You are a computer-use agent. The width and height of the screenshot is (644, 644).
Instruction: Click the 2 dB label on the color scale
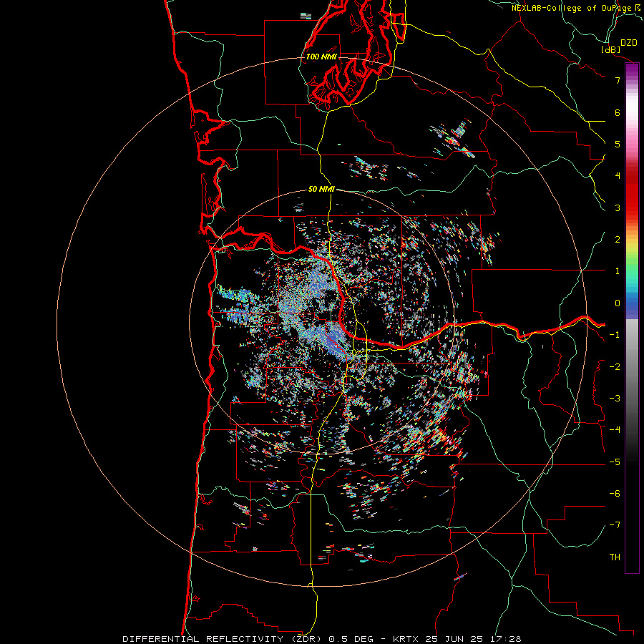pos(618,240)
